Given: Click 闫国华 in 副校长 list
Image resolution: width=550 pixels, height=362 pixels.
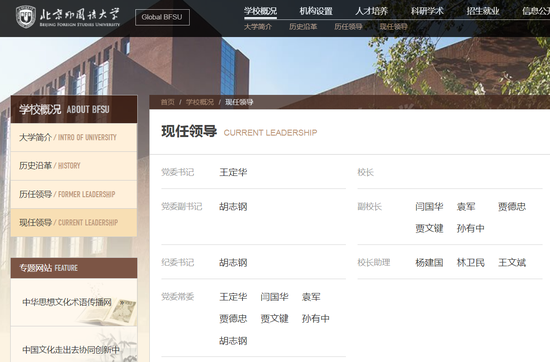Looking at the screenshot, I should point(429,207).
